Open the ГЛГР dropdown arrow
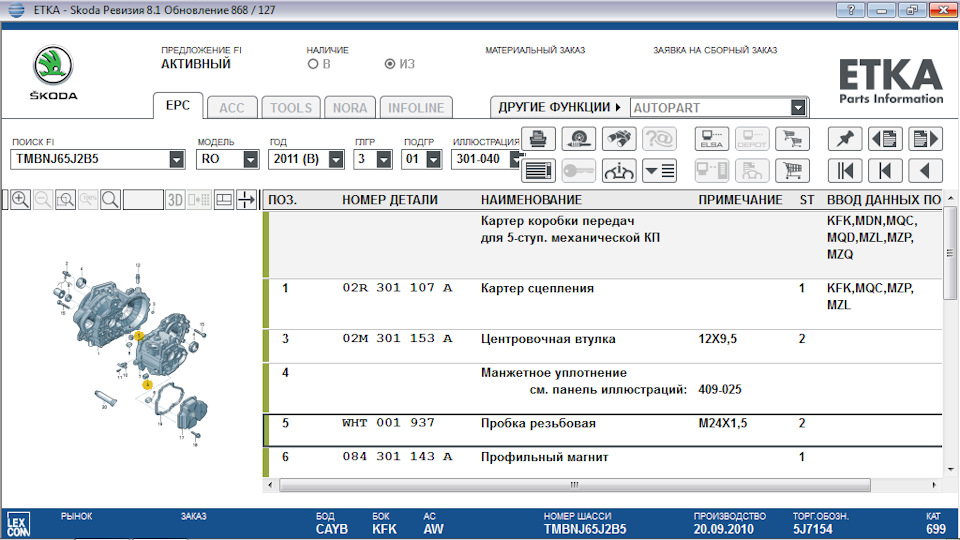This screenshot has height=540, width=960. pos(384,160)
